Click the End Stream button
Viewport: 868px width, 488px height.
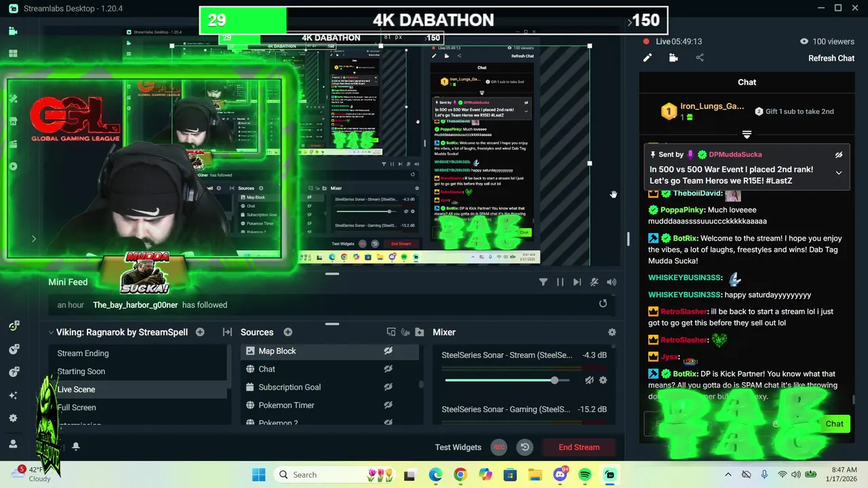(x=579, y=447)
